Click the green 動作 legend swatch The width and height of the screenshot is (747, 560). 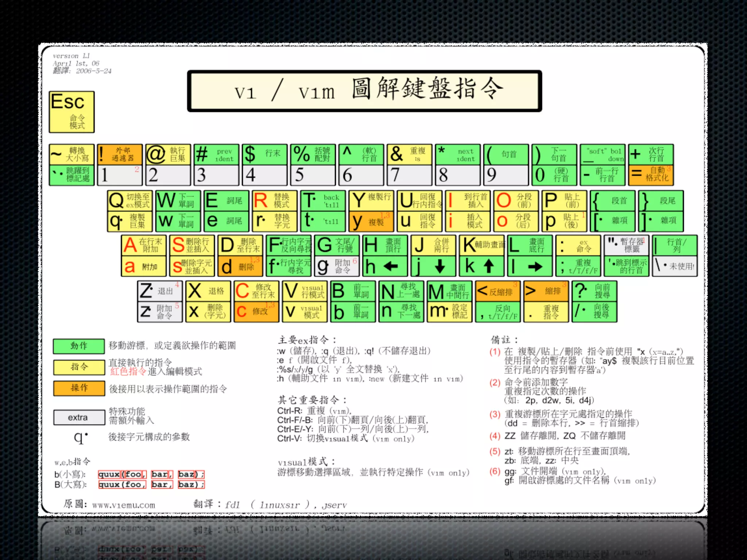[x=79, y=346]
